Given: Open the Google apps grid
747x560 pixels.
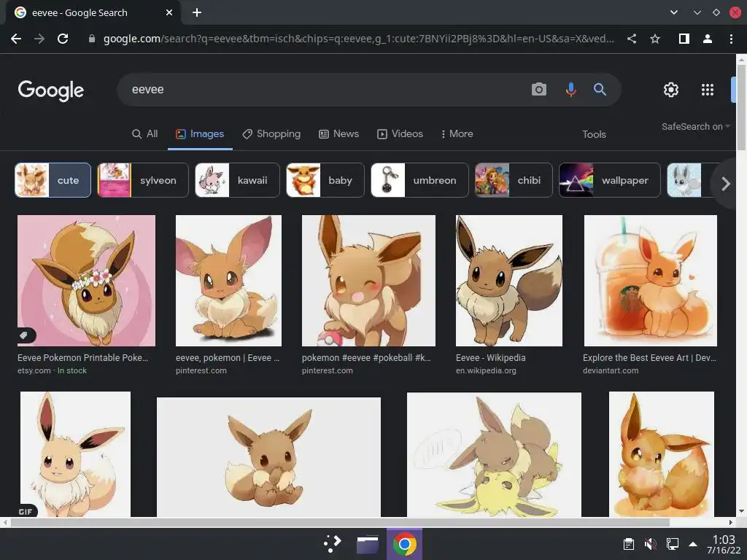Looking at the screenshot, I should click(708, 90).
